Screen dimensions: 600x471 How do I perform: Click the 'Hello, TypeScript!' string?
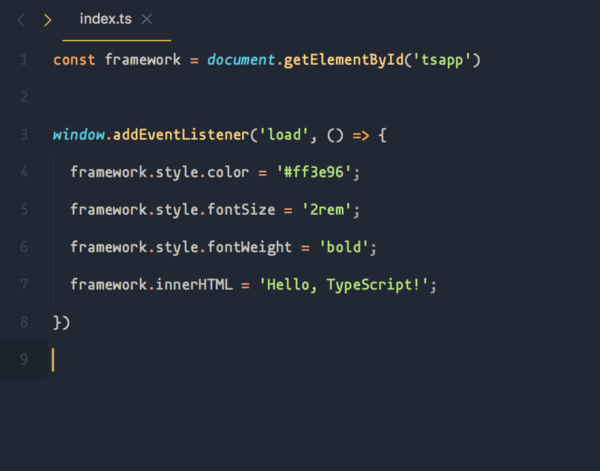[x=344, y=285]
